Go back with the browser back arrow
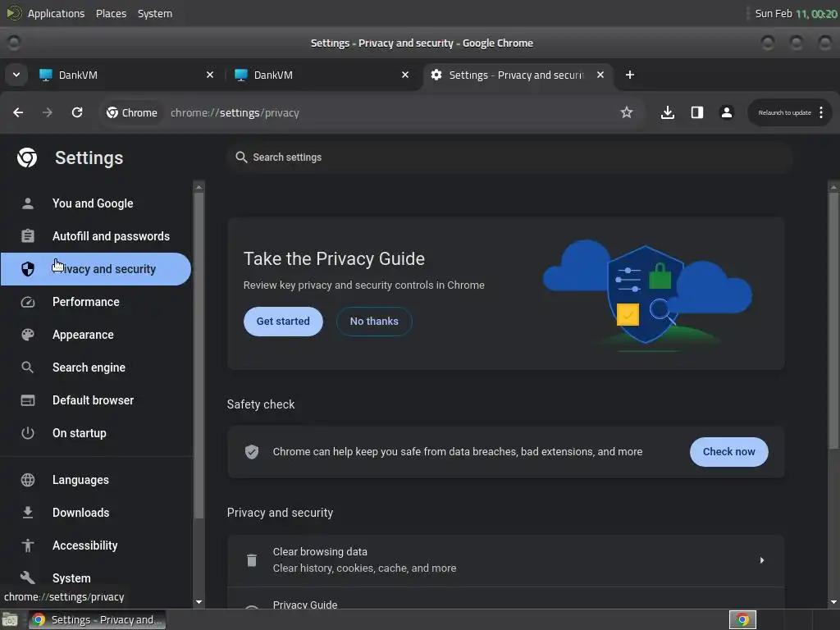This screenshot has width=840, height=630. pos(18,112)
